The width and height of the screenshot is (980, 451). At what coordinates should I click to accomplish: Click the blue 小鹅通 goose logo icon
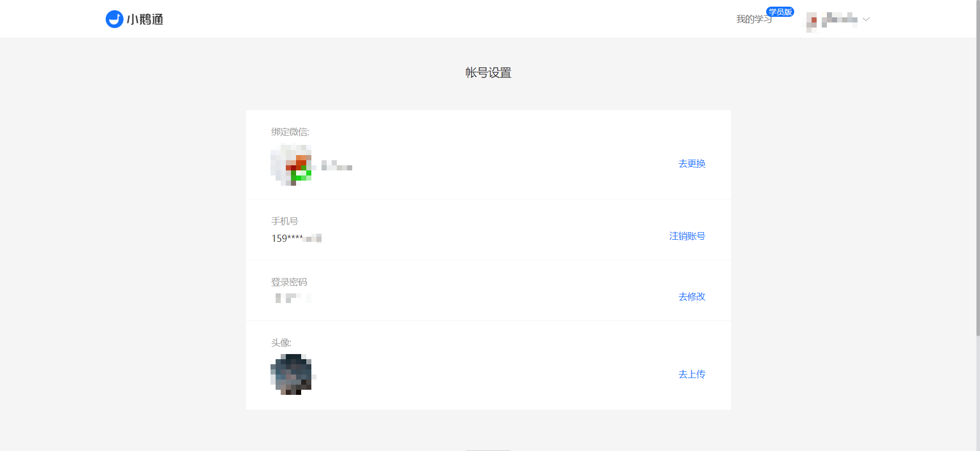[114, 19]
